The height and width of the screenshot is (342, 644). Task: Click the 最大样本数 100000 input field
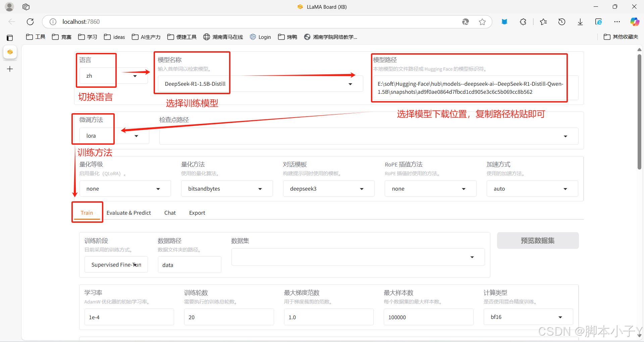428,317
